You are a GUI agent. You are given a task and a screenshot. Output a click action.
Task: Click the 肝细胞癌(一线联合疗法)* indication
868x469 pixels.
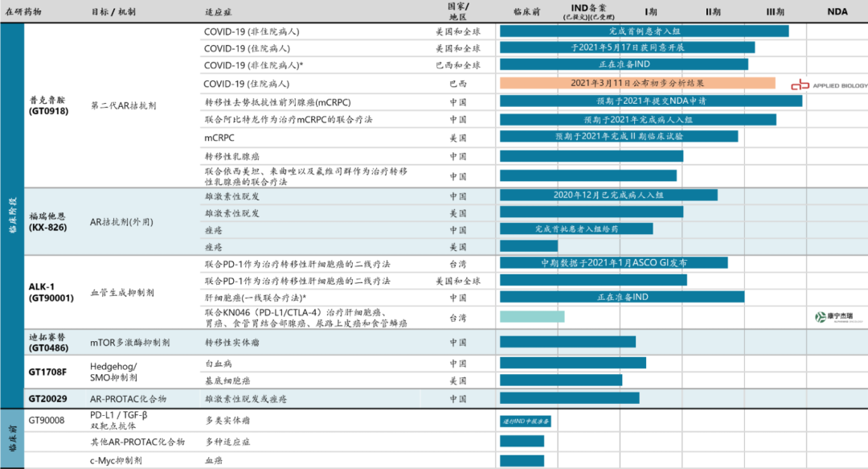[256, 298]
